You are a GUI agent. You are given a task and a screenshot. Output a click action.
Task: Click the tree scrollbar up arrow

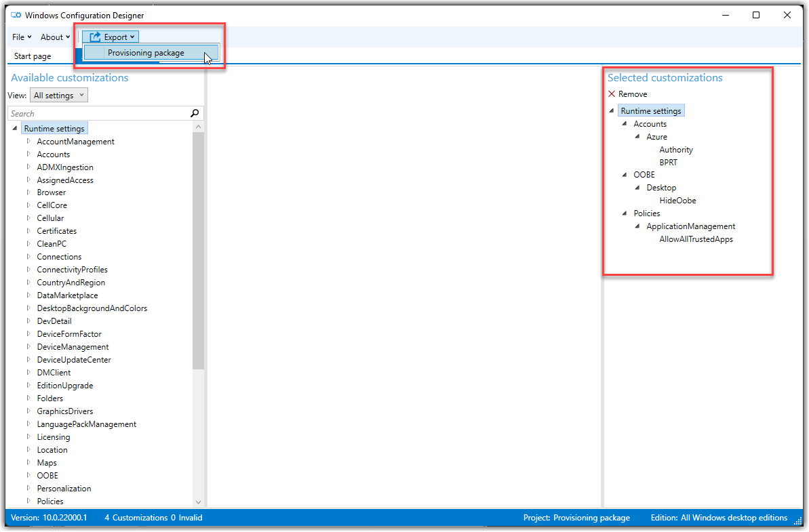coord(198,127)
